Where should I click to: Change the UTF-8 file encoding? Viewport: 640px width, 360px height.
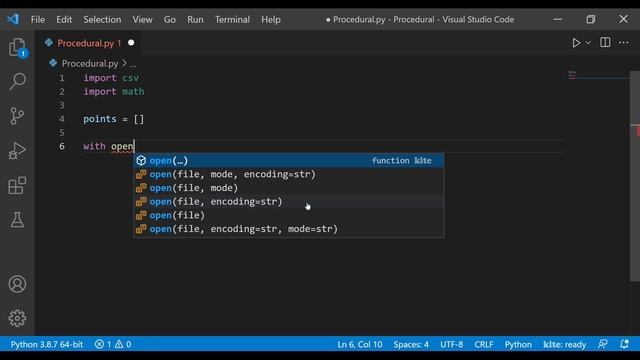[451, 344]
